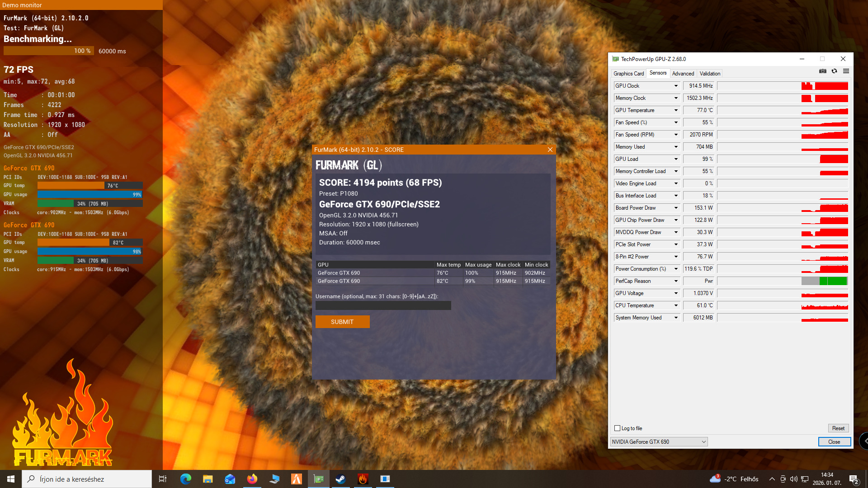Click the Username input field
The image size is (868, 488).
(383, 306)
